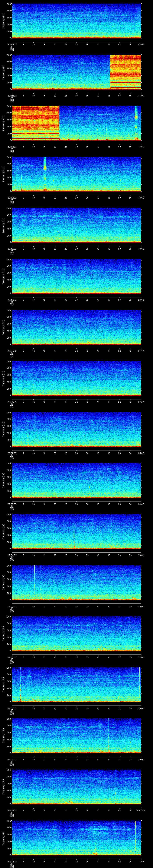Click the 45:00 end time label
The height and width of the screenshot is (868, 153).
(141, 44)
